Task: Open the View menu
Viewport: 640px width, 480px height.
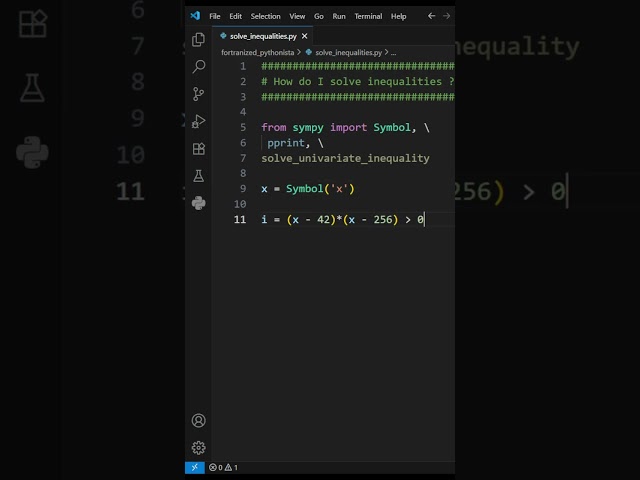Action: 297,16
